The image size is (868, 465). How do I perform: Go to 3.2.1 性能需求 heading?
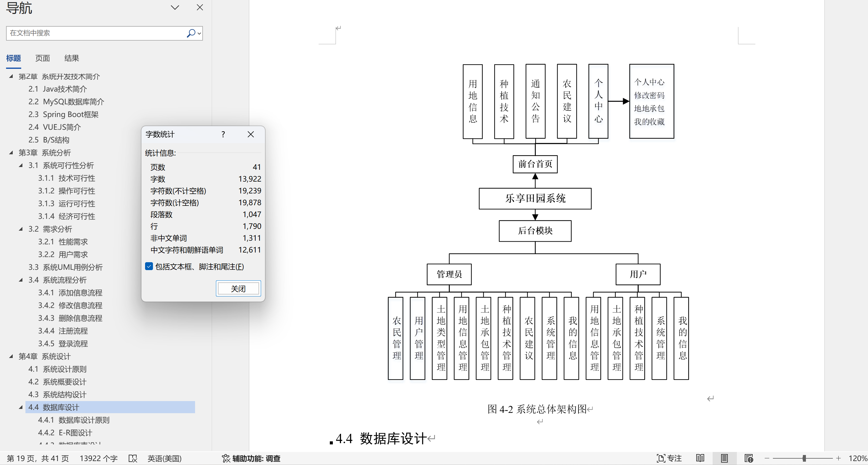click(63, 242)
